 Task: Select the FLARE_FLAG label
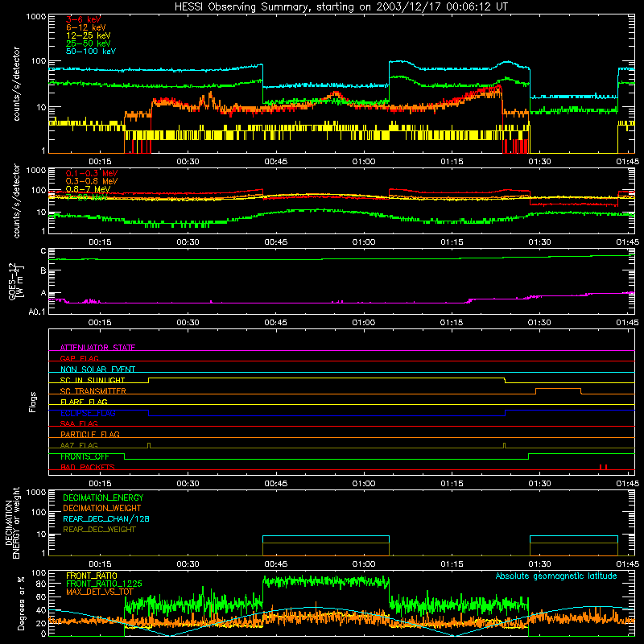[84, 402]
